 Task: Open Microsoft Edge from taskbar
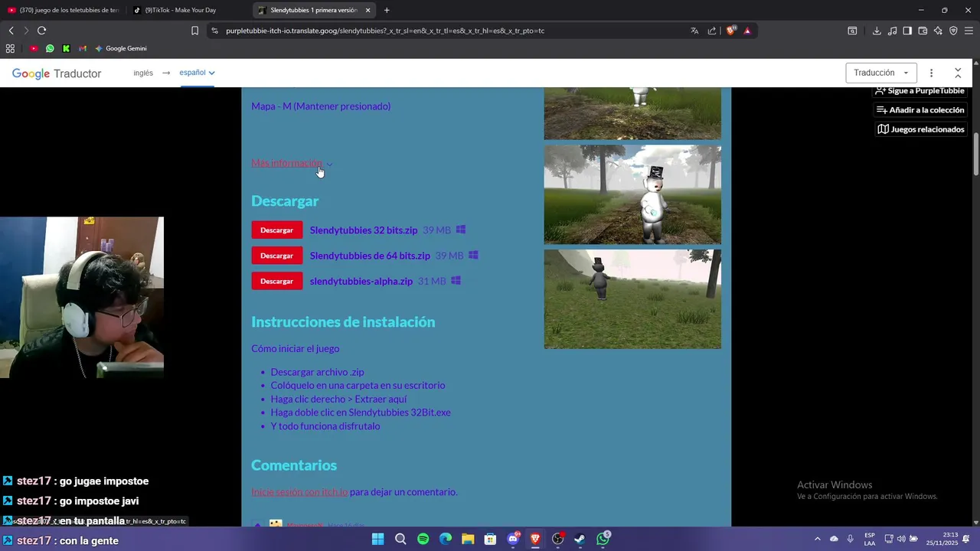pyautogui.click(x=446, y=539)
